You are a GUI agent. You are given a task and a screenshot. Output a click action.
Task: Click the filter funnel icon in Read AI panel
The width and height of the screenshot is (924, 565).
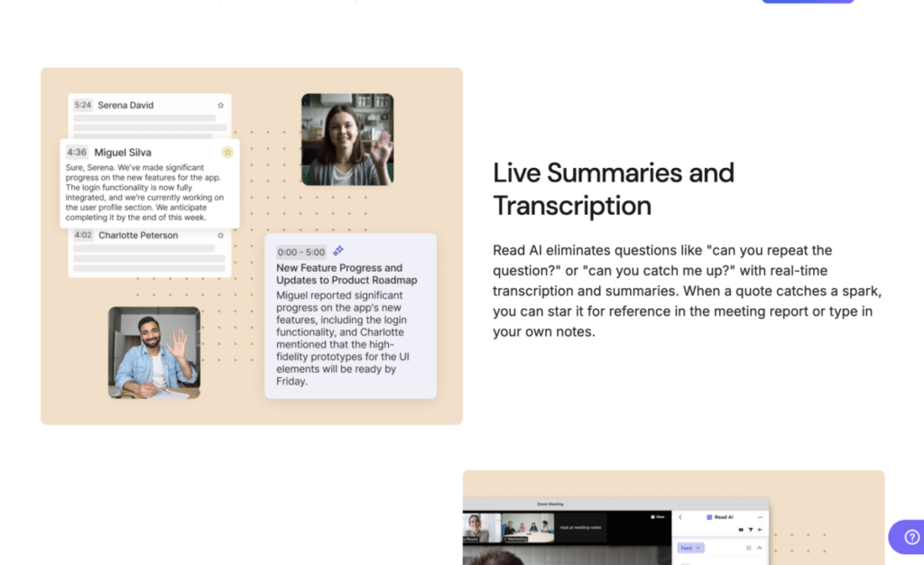(x=750, y=529)
